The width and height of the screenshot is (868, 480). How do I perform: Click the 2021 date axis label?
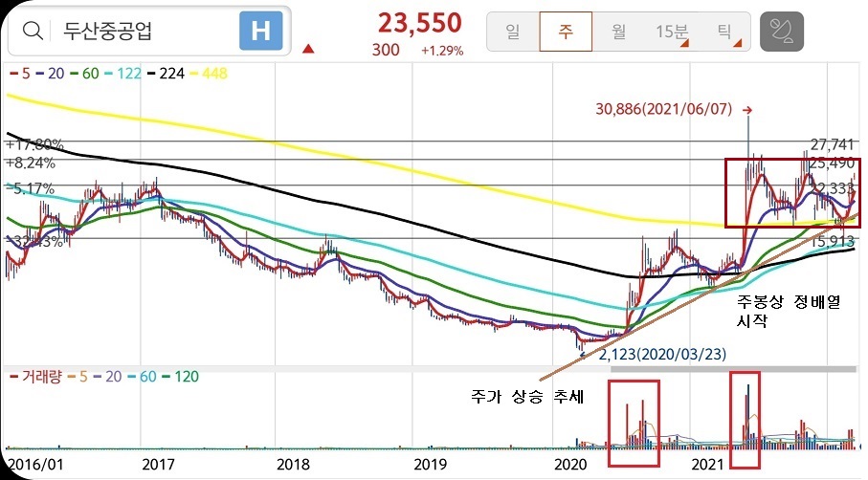708,464
